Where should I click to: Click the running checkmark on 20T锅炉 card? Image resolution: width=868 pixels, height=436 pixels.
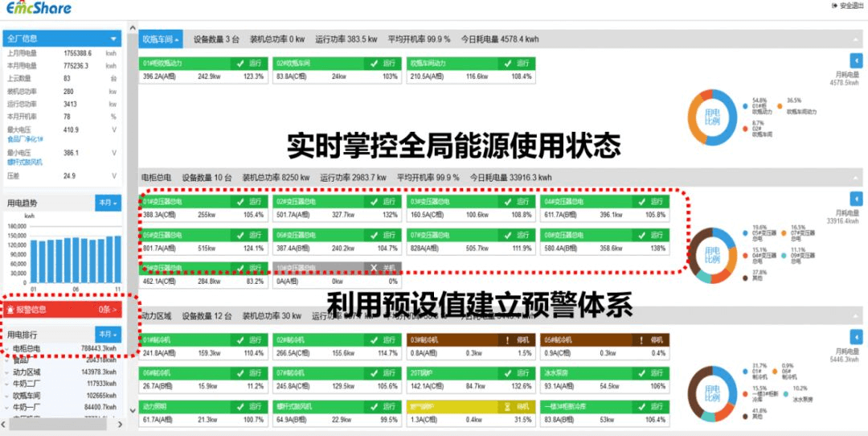tap(508, 373)
